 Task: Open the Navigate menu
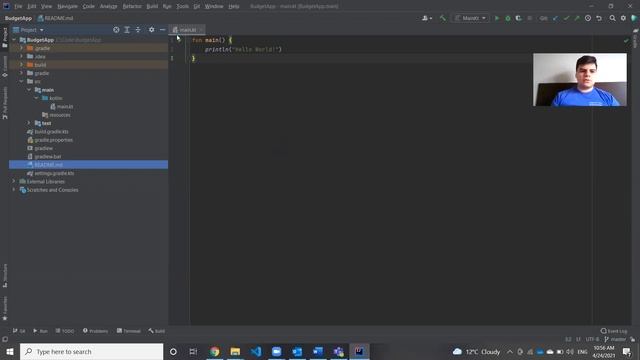(x=67, y=6)
